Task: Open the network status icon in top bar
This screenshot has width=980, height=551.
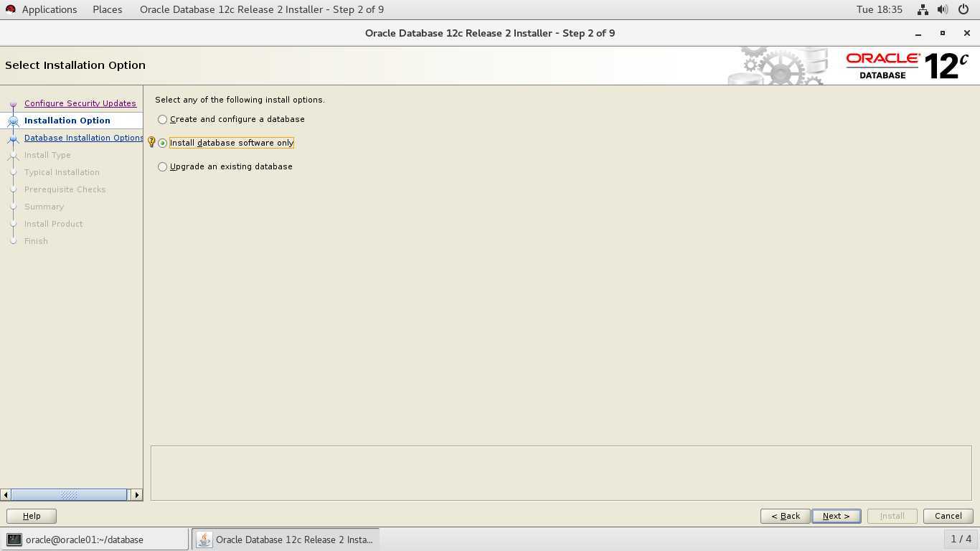Action: pyautogui.click(x=923, y=9)
